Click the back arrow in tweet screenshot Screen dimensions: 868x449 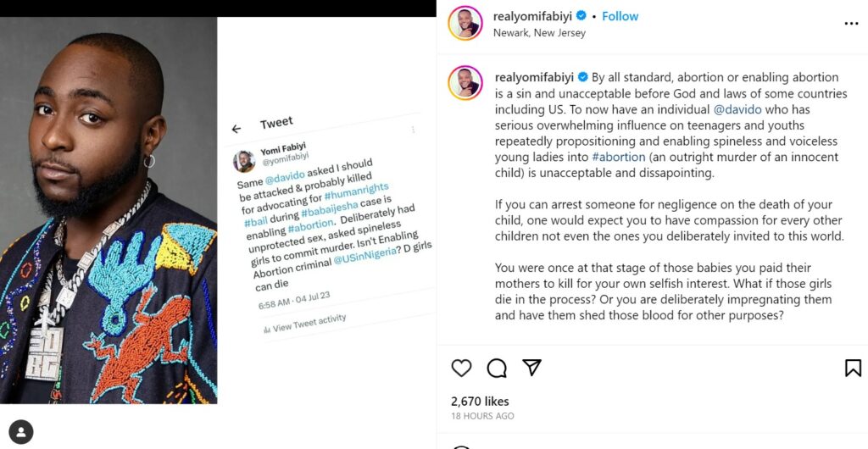pos(236,129)
